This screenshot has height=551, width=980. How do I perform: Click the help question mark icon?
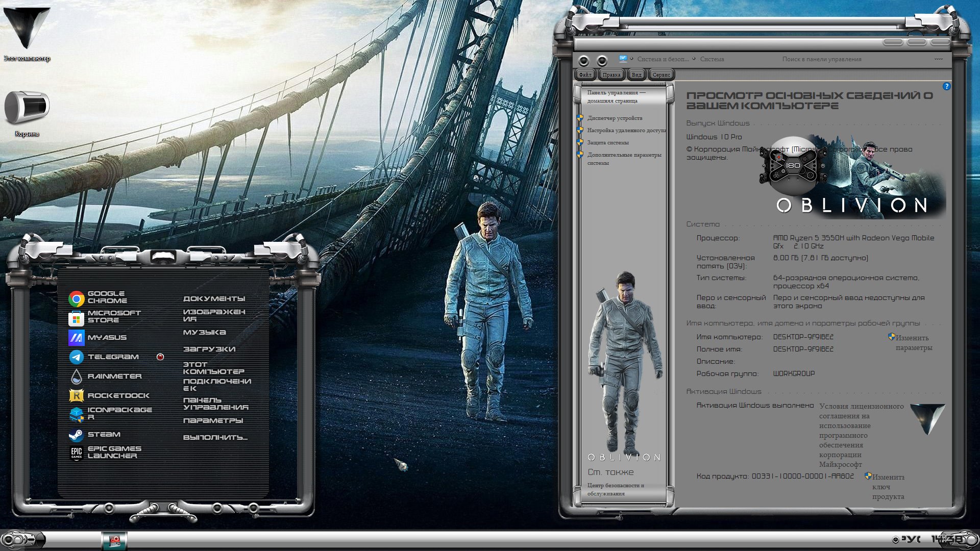tap(946, 86)
